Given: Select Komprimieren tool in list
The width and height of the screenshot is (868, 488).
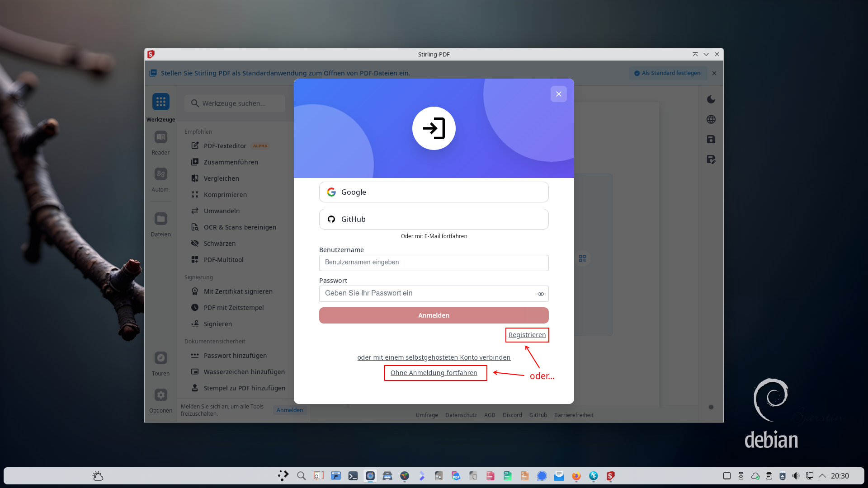Looking at the screenshot, I should point(225,195).
